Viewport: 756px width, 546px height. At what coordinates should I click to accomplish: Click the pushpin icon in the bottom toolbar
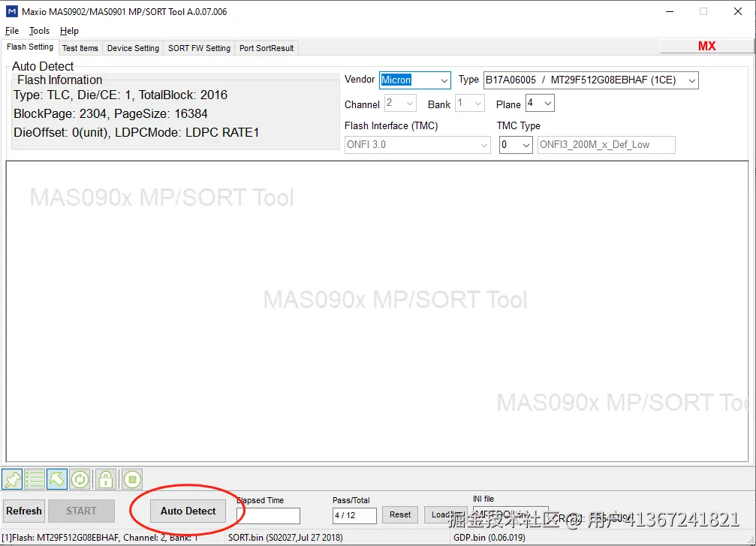tap(12, 479)
